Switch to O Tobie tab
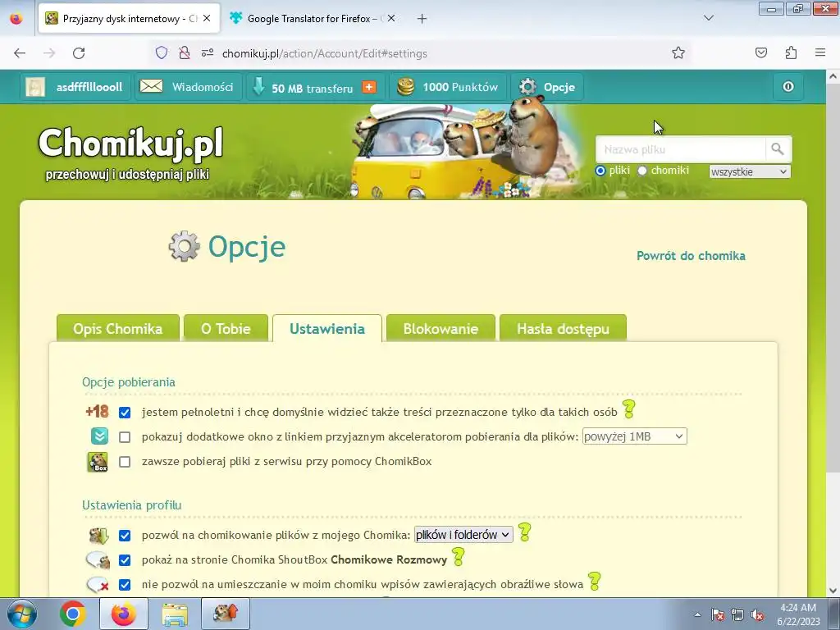 pyautogui.click(x=226, y=328)
